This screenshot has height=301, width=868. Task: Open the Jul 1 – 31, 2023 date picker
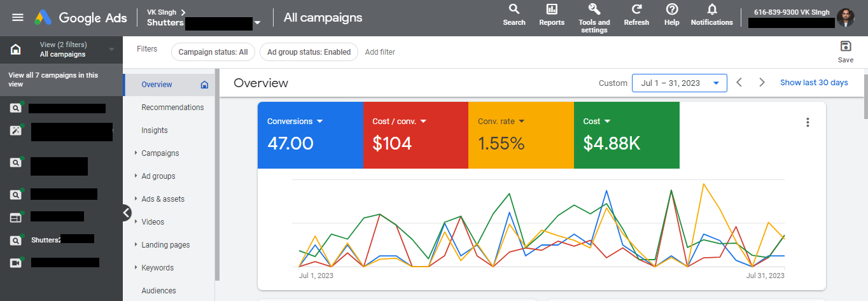(679, 83)
